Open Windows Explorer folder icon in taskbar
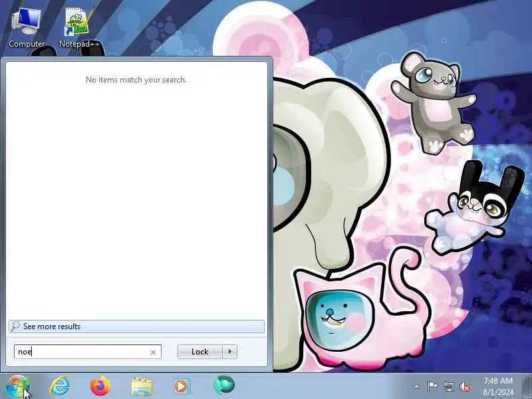 142,387
